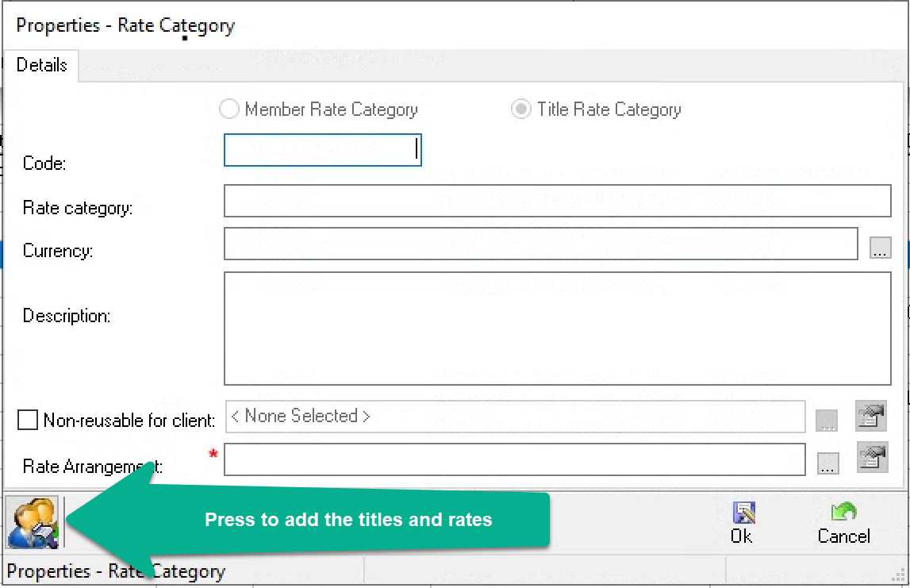910x588 pixels.
Task: Focus the Code input field
Action: [323, 150]
